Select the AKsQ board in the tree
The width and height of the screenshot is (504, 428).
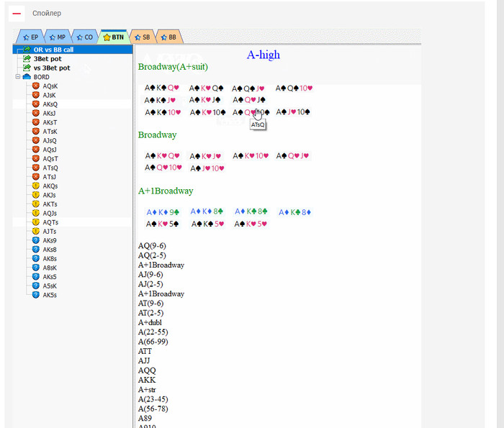tap(50, 104)
